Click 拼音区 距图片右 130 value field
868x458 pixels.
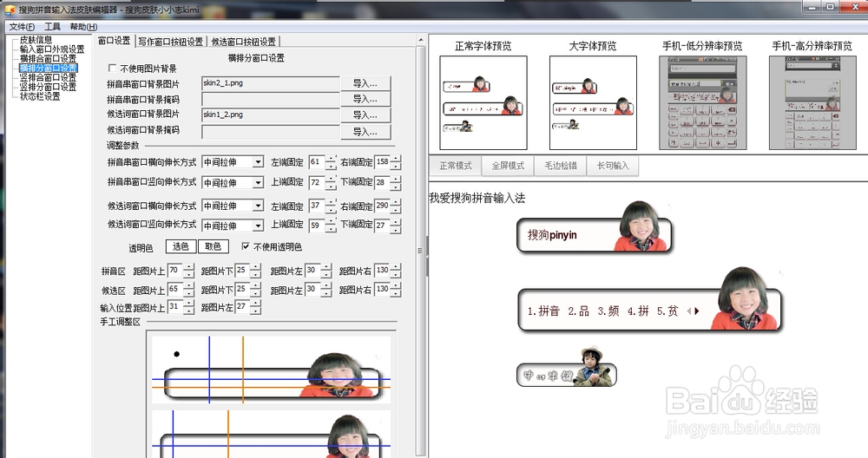pos(383,271)
